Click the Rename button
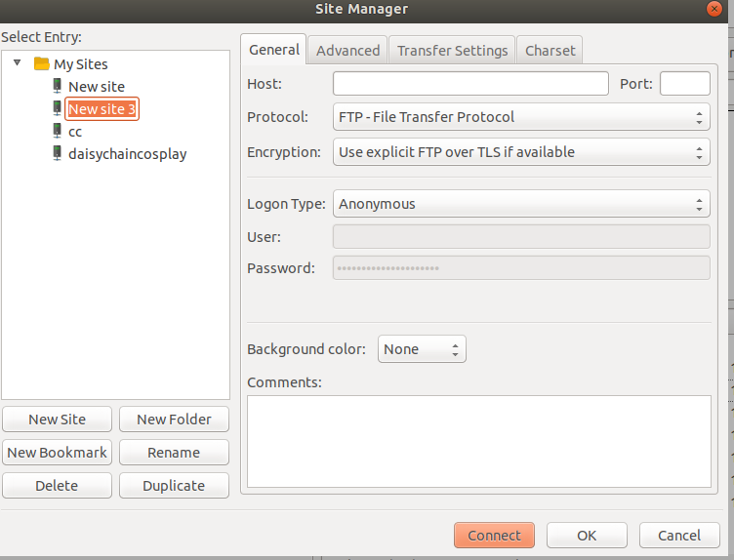 pyautogui.click(x=174, y=453)
